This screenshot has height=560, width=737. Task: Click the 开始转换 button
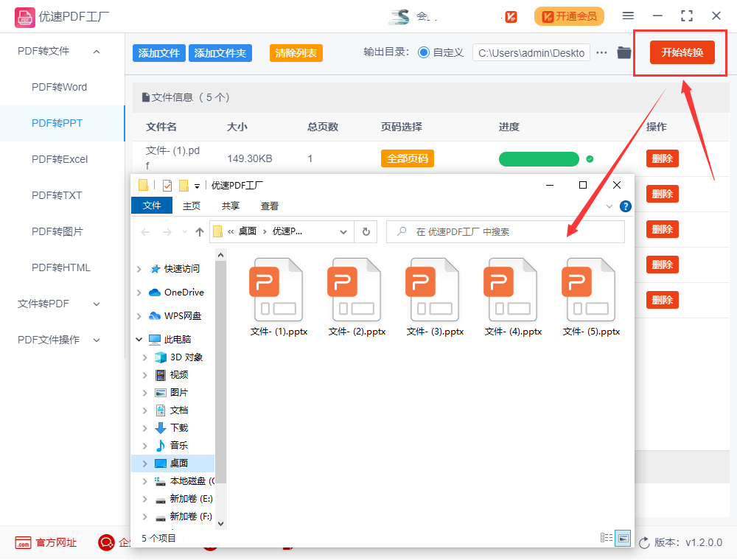tap(682, 52)
